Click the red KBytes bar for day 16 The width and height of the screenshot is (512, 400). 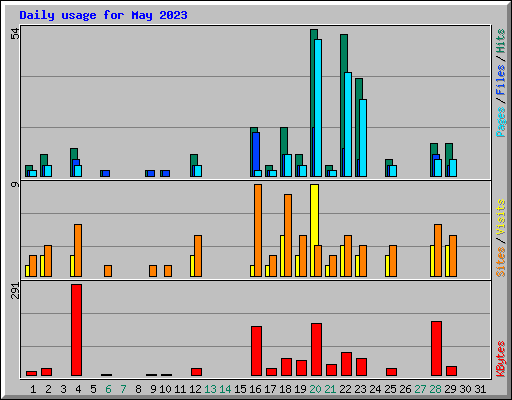[x=256, y=351]
